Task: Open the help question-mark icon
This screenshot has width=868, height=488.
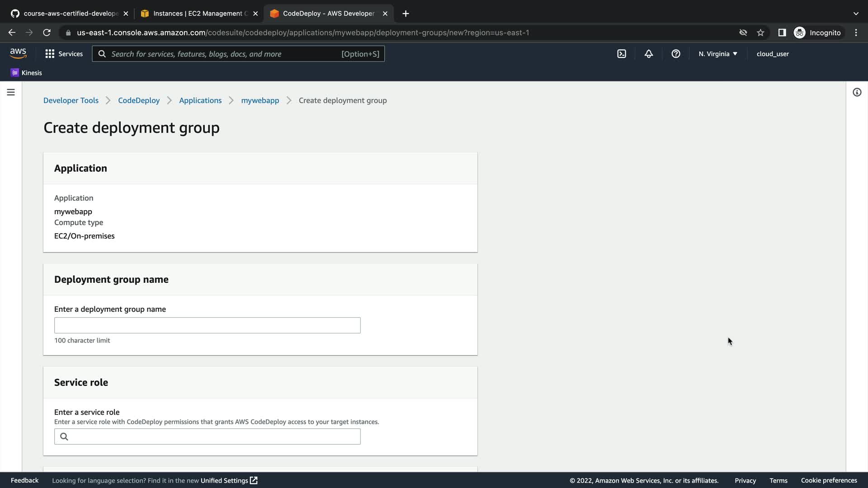Action: pos(676,54)
